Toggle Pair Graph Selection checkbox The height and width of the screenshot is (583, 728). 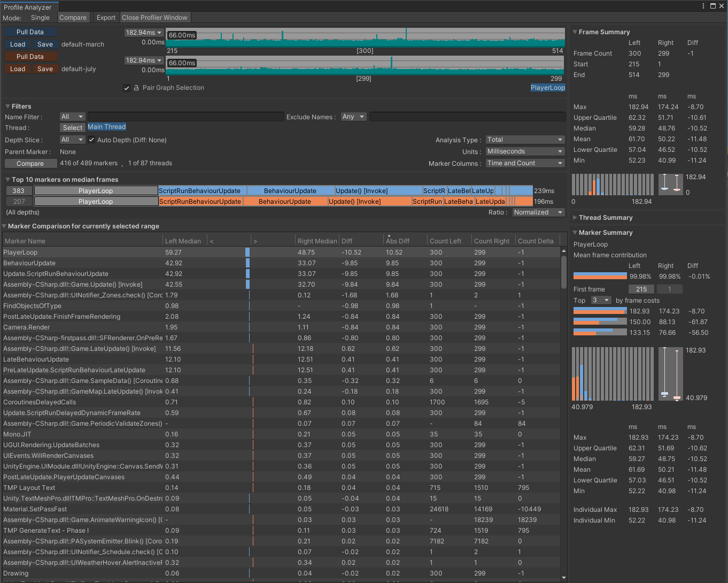[127, 88]
